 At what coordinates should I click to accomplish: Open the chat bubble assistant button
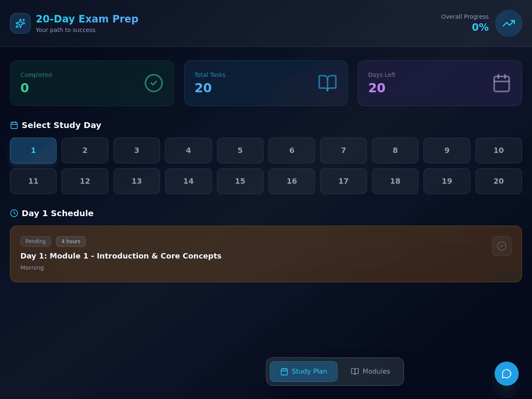507,374
